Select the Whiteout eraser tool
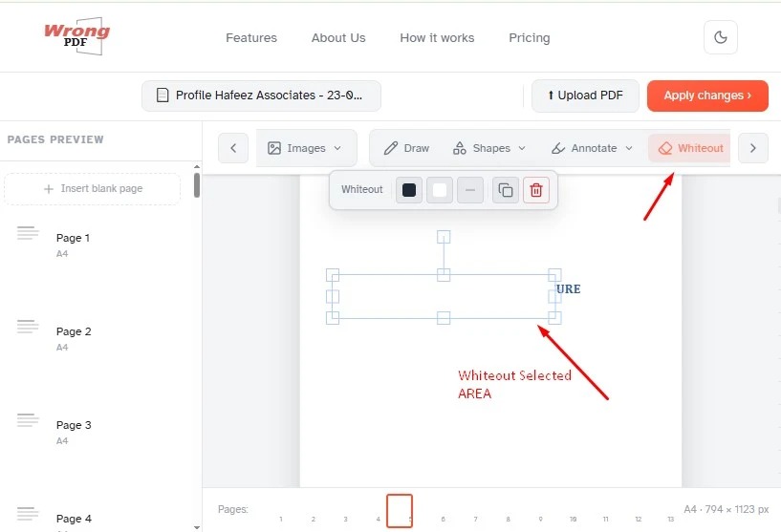Viewport: 781px width, 532px height. (691, 148)
